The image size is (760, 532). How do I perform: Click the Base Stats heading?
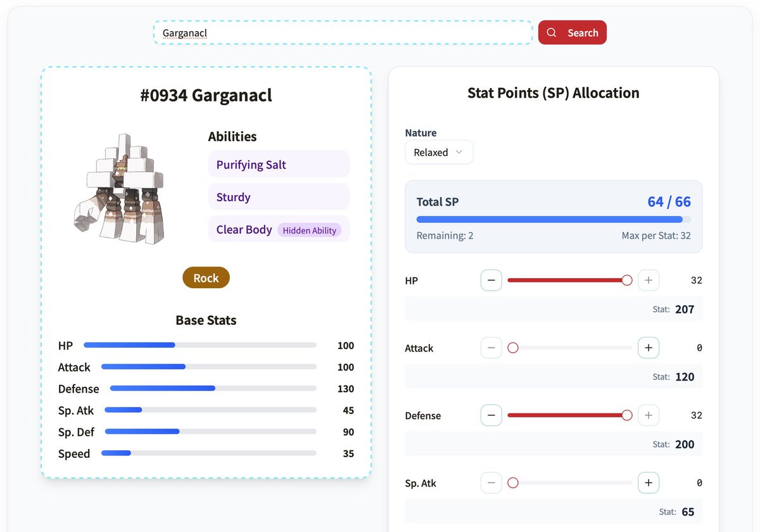(206, 320)
